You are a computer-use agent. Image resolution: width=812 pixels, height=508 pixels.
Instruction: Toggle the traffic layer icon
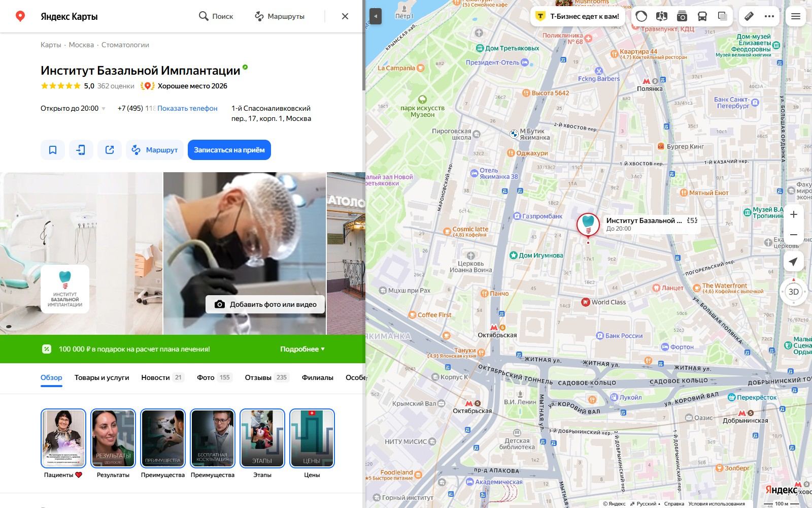point(641,16)
